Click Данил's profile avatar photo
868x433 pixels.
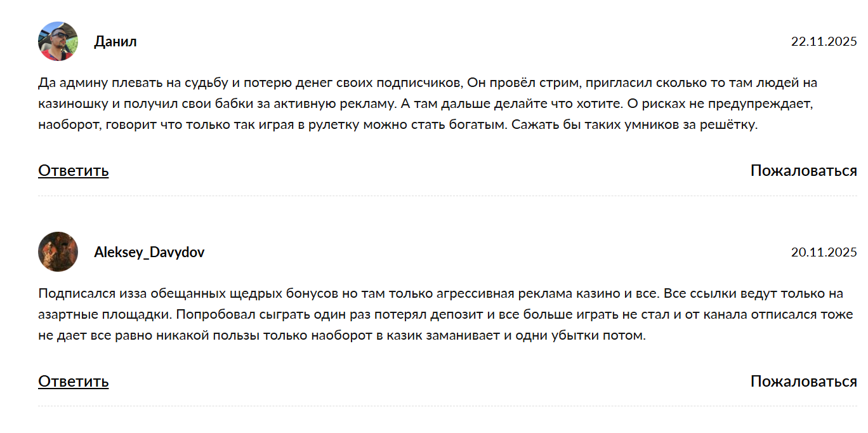point(58,41)
